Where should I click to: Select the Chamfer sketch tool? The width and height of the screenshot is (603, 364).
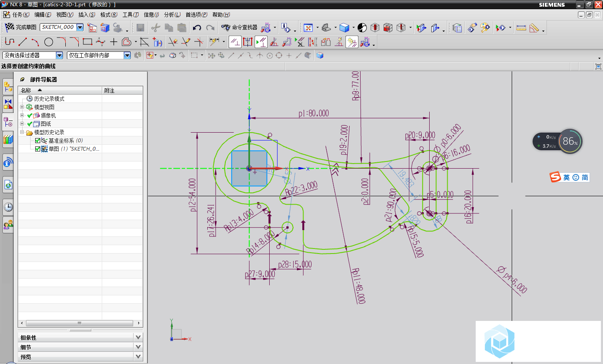pos(74,42)
